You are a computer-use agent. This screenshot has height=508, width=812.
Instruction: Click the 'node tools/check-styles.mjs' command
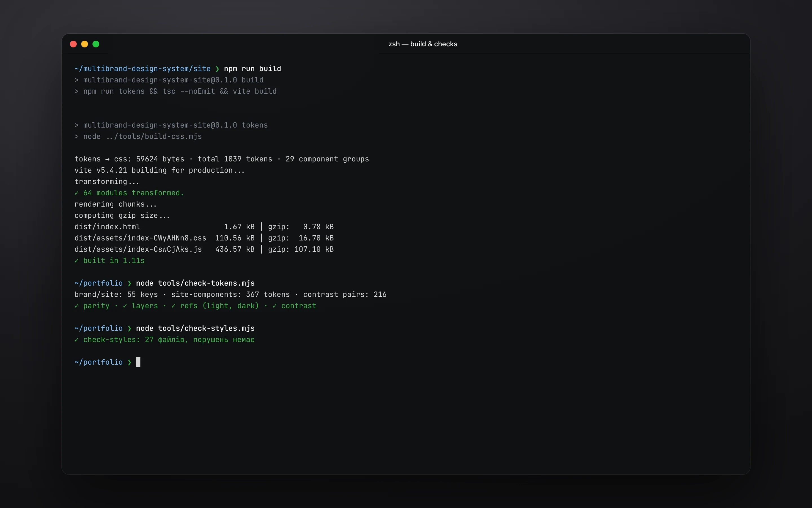click(195, 328)
